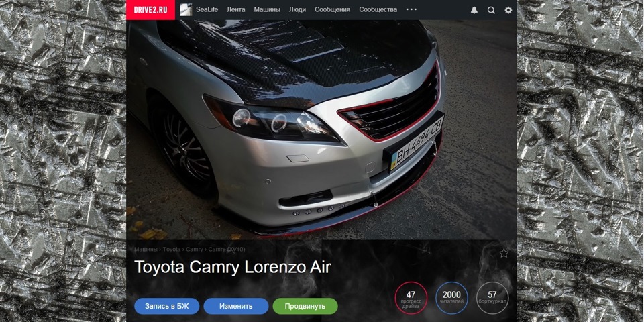Open the 2000 читателей counter circle

[x=451, y=298]
